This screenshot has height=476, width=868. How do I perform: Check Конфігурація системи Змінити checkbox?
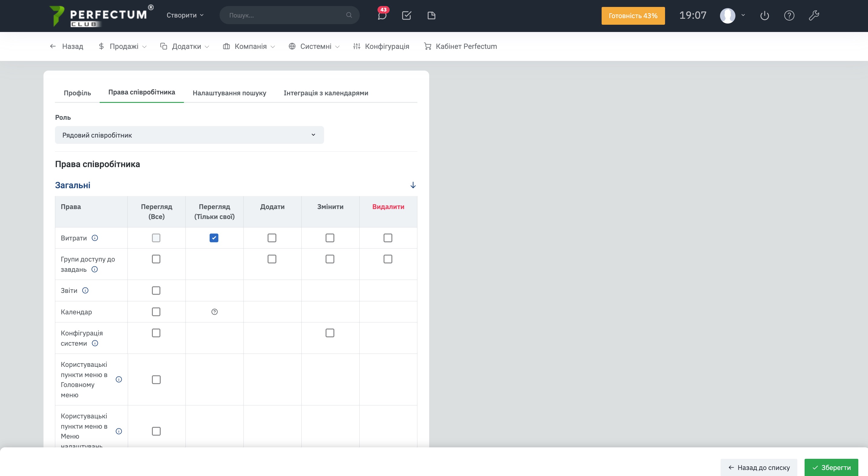tap(330, 333)
